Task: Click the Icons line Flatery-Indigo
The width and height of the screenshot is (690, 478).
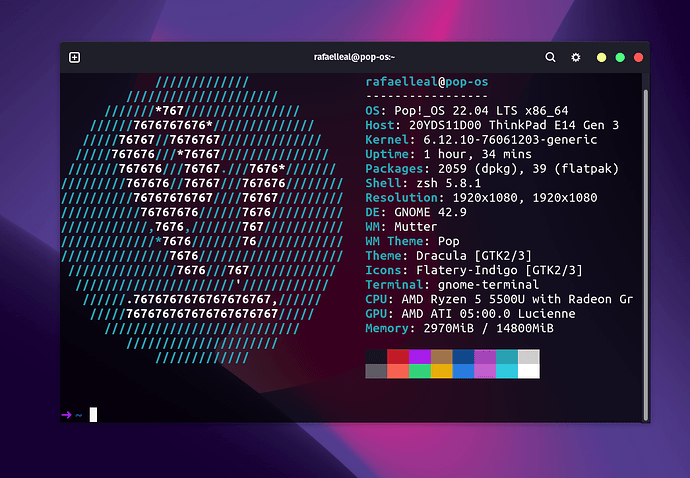Action: tap(474, 270)
